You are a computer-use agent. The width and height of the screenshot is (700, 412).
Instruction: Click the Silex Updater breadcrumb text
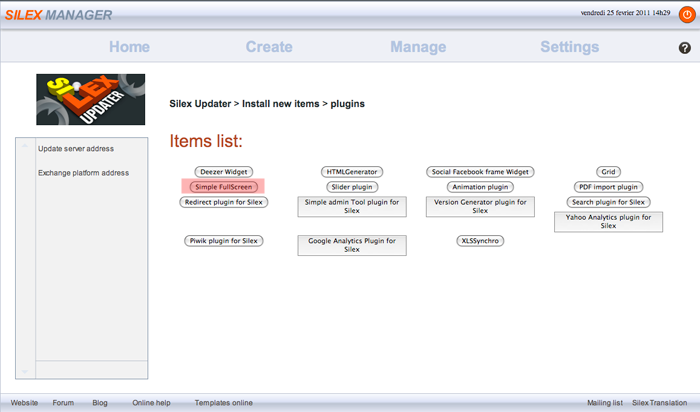pyautogui.click(x=200, y=104)
